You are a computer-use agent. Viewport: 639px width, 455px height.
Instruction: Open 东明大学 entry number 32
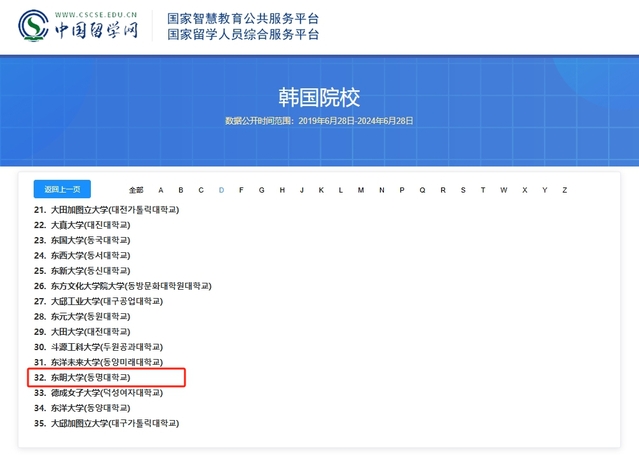coord(91,378)
